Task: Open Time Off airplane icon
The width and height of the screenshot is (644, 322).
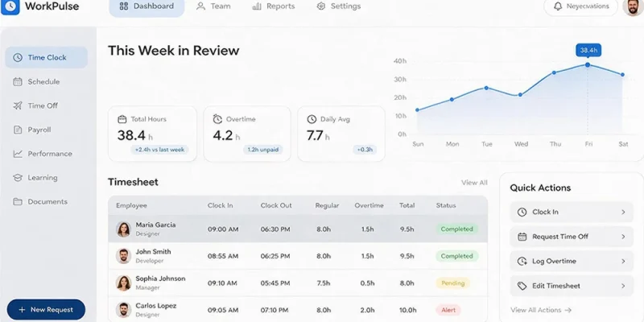Action: click(17, 105)
